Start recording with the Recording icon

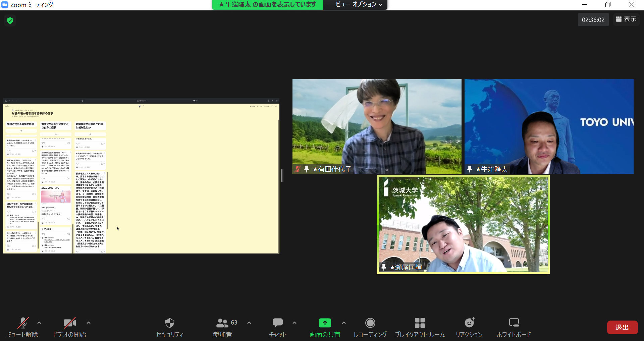point(370,323)
